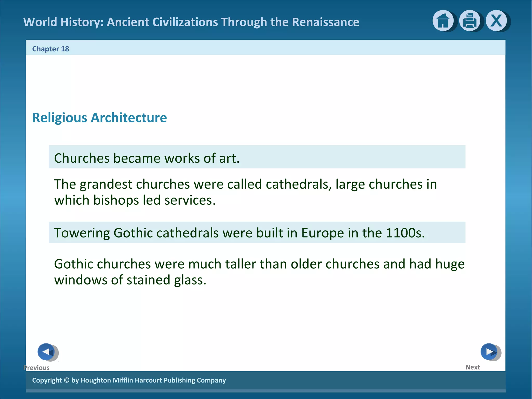Click the Previous text label
This screenshot has height=399, width=532.
point(37,368)
